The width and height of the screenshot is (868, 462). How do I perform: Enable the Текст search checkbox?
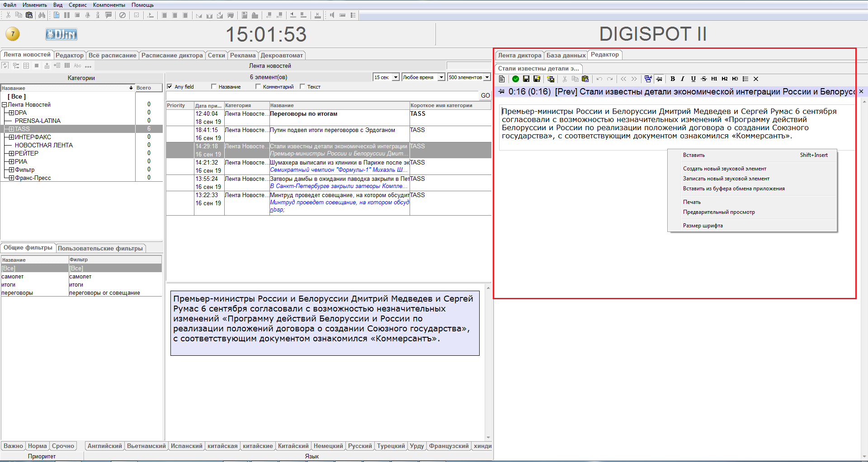tap(302, 87)
